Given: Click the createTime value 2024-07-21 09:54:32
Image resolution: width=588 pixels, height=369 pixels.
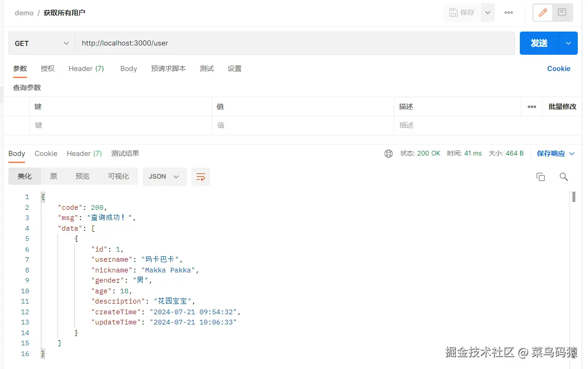Looking at the screenshot, I should 193,312.
